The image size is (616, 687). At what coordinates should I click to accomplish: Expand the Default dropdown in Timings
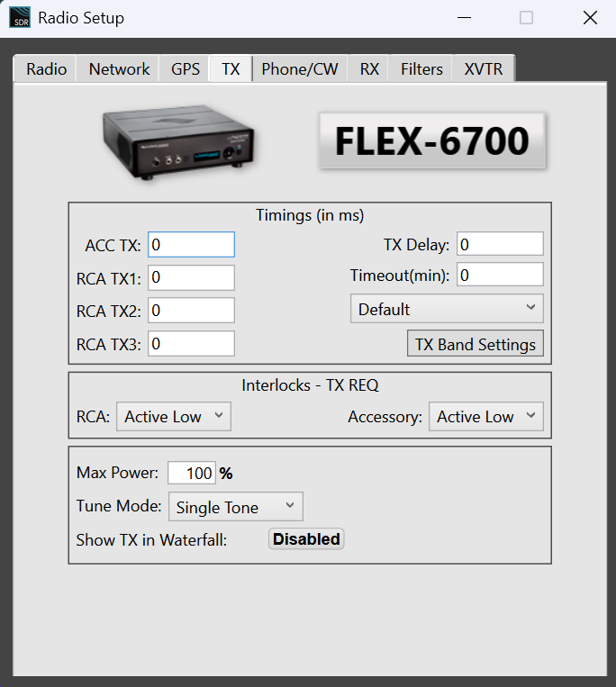click(x=447, y=309)
